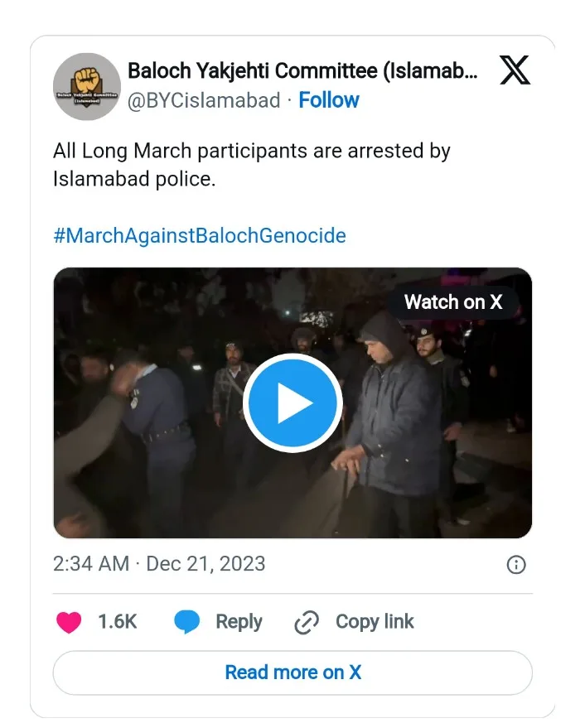Click the blue reply speech bubble icon
585x728 pixels.
click(x=187, y=622)
